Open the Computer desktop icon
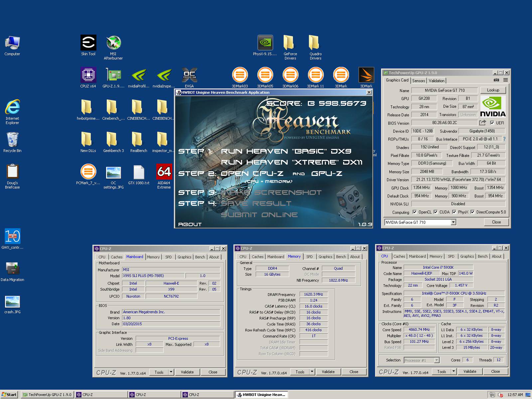532x399 pixels. pos(12,45)
